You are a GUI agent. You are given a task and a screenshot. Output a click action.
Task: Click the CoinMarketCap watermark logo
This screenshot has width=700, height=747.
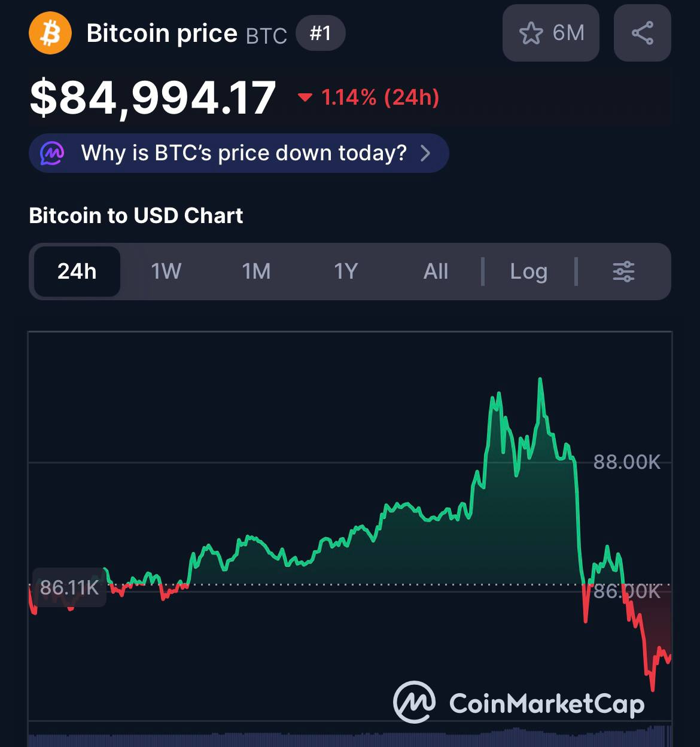414,703
